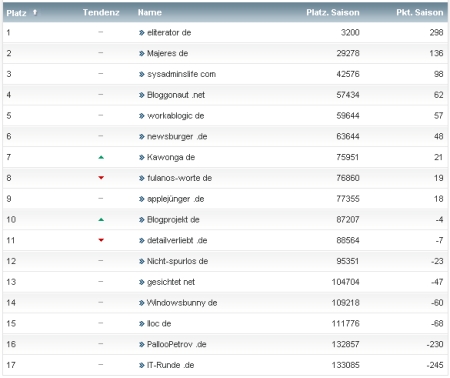Screen dimensions: 450x378
Task: Open the gesichtet net link
Action: [x=171, y=282]
